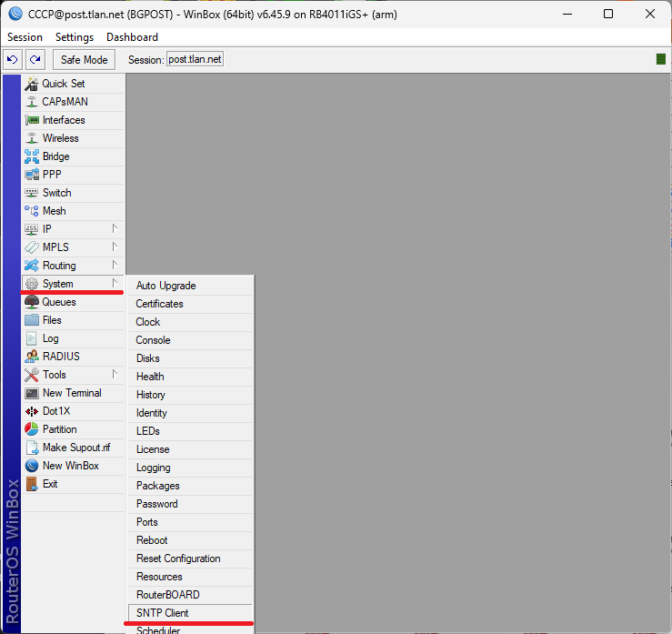Image resolution: width=672 pixels, height=634 pixels.
Task: Toggle Safe Mode on
Action: click(x=84, y=59)
